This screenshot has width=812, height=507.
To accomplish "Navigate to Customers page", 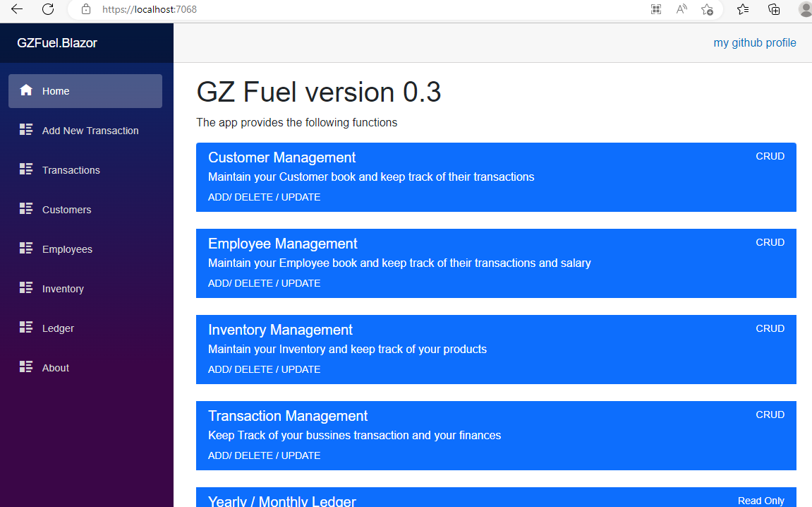I will (85, 210).
